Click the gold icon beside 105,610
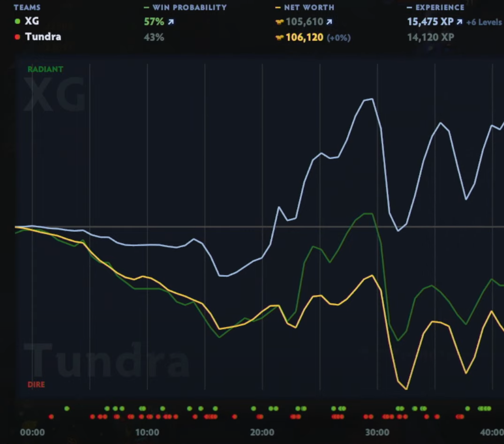This screenshot has height=444, width=504. point(280,22)
